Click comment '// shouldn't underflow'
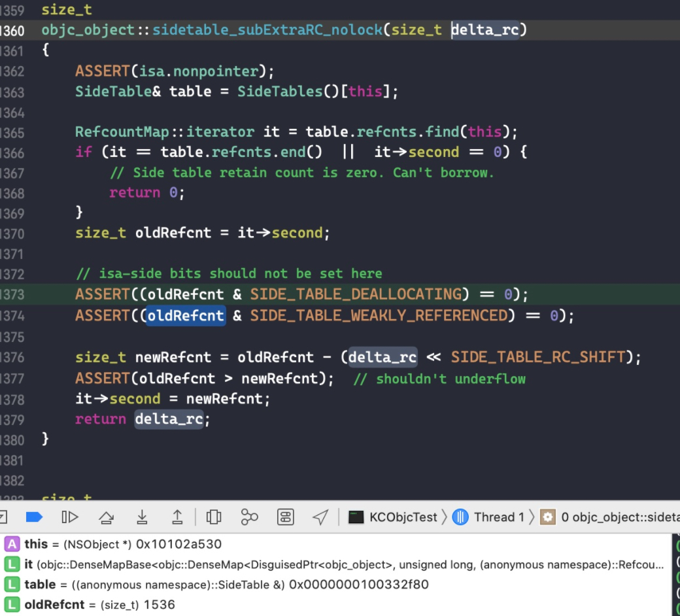This screenshot has height=616, width=680. 439,379
